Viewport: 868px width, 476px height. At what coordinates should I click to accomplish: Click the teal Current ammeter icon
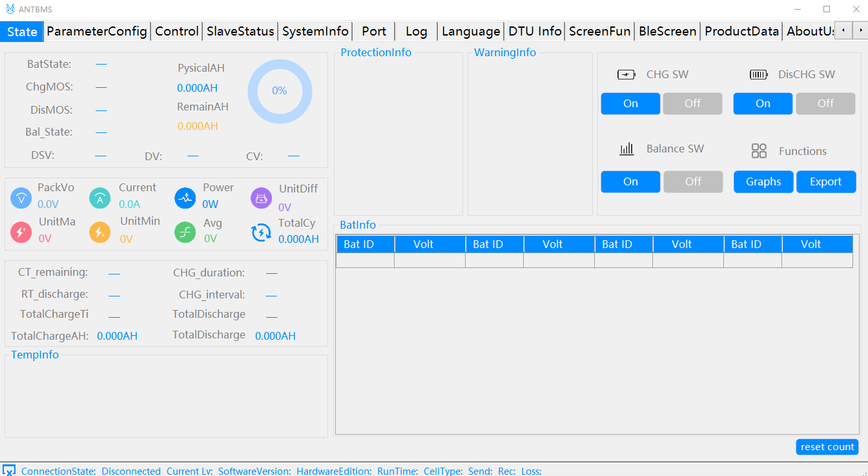click(99, 198)
